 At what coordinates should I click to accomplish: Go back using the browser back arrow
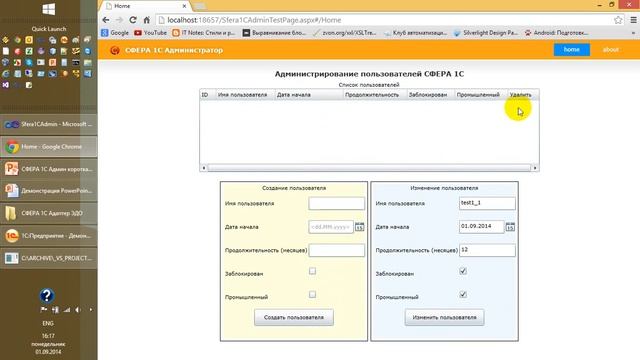106,20
